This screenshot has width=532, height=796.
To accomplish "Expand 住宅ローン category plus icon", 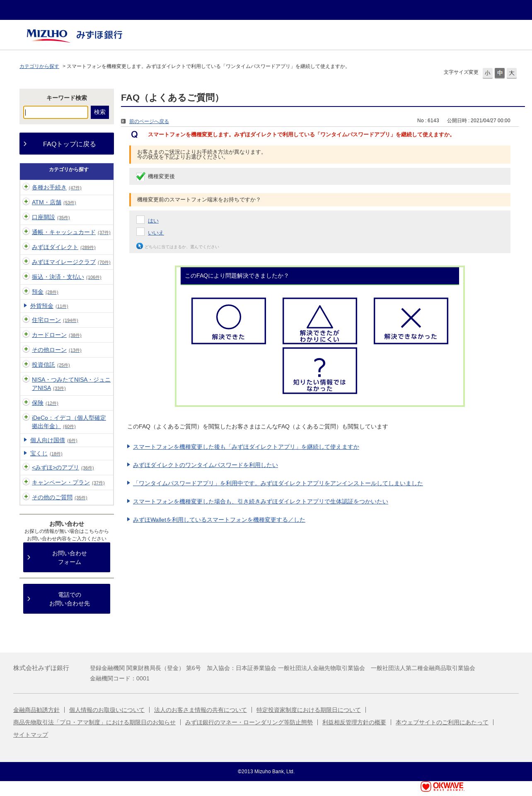I will tap(26, 319).
